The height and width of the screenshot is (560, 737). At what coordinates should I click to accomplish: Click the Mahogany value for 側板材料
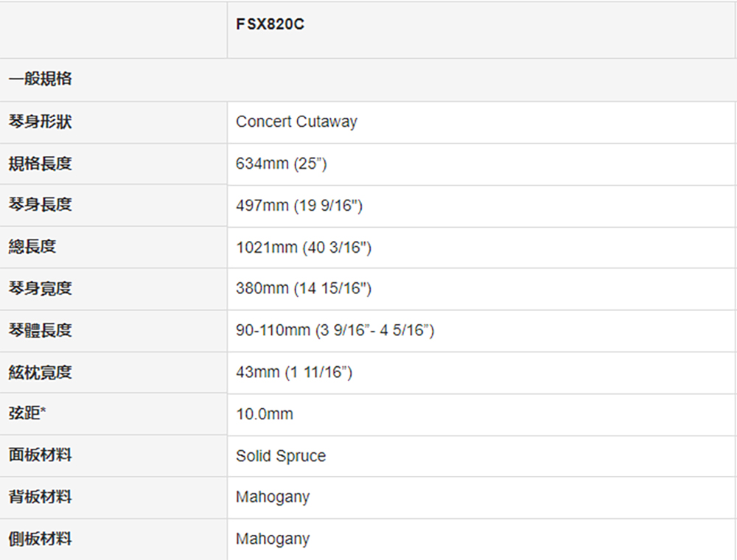[273, 539]
